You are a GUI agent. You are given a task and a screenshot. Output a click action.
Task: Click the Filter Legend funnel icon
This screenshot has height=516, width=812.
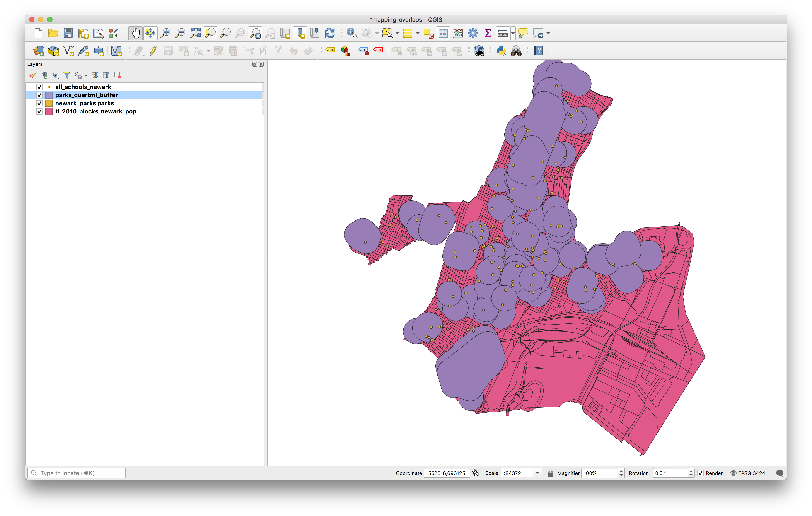point(67,75)
